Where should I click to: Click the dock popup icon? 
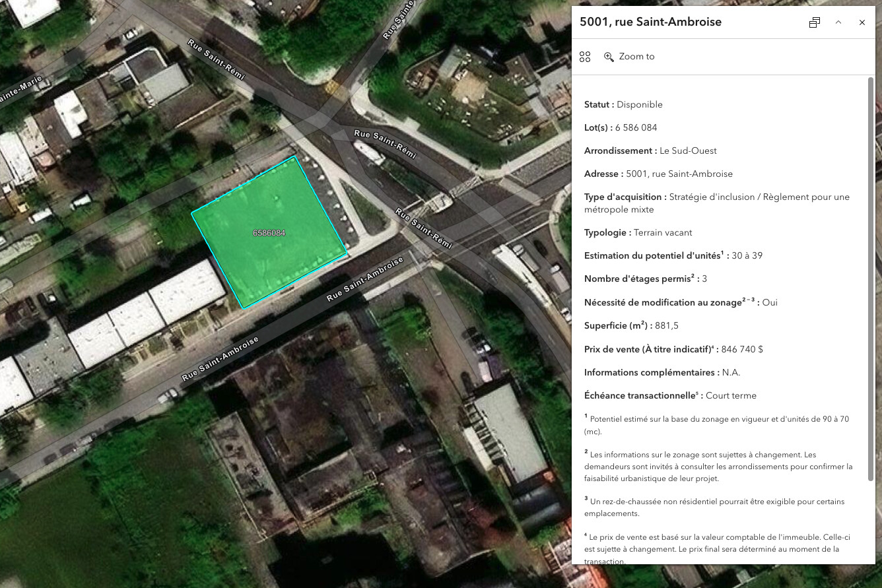click(814, 22)
